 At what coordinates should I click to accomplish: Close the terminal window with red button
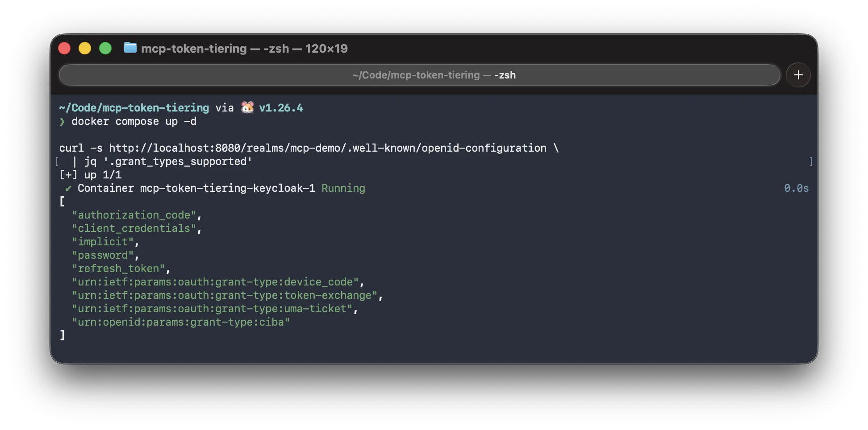(64, 48)
